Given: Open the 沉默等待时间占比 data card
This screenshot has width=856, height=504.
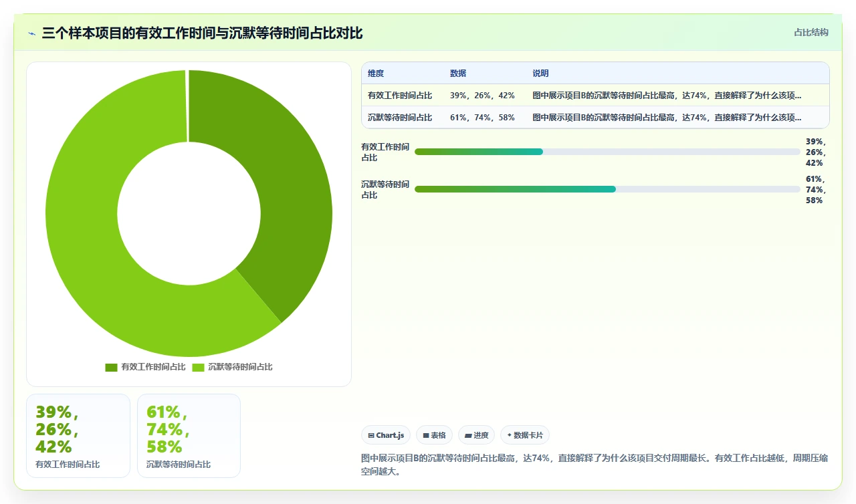Looking at the screenshot, I should tap(189, 436).
